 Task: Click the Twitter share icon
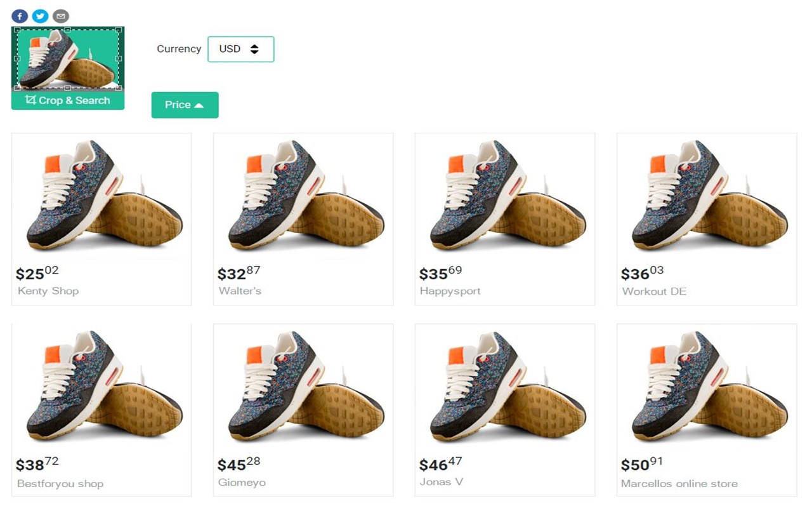[x=40, y=16]
